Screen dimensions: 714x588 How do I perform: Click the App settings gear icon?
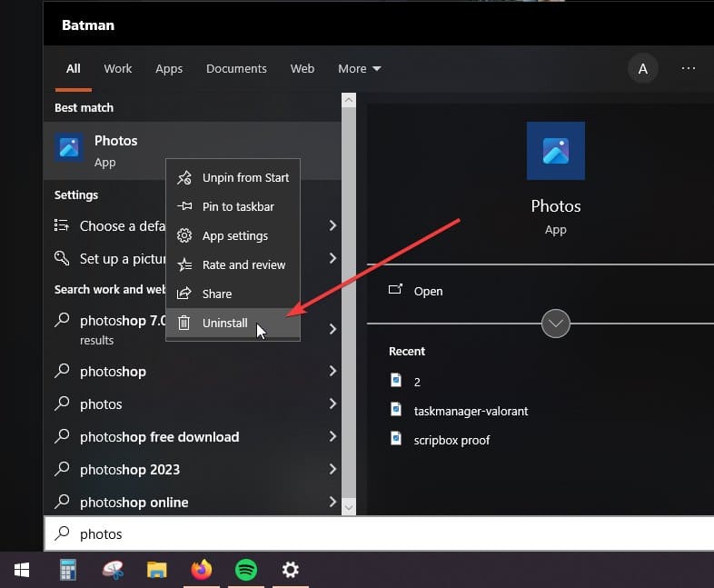click(184, 235)
